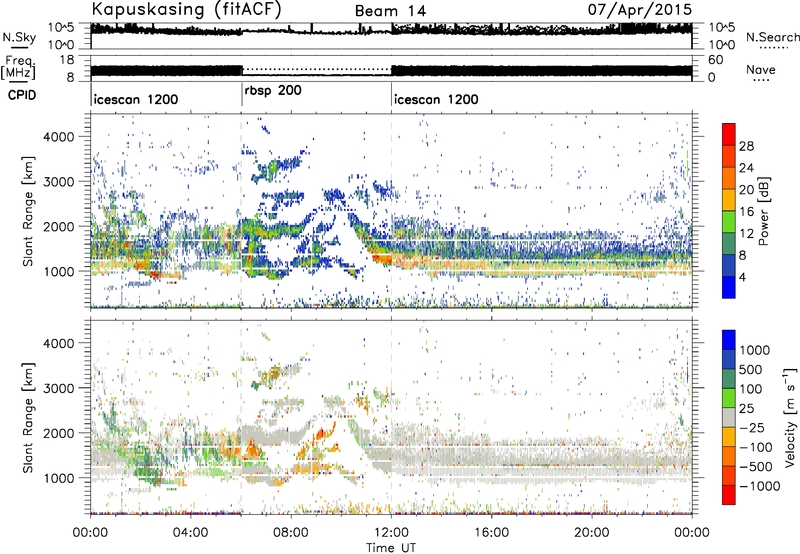Click the '500' velocity colorbar value

pyautogui.click(x=752, y=370)
